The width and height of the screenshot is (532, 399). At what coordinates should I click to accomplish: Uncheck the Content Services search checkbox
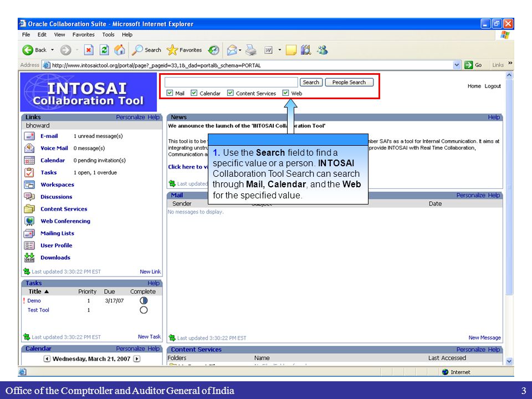[x=231, y=93]
